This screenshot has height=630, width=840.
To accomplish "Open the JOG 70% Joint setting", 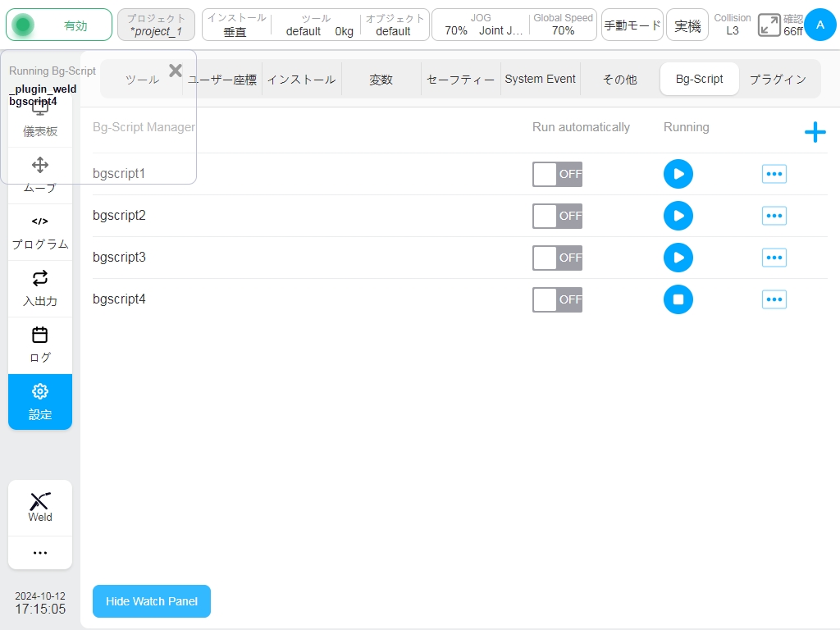I will coord(481,25).
